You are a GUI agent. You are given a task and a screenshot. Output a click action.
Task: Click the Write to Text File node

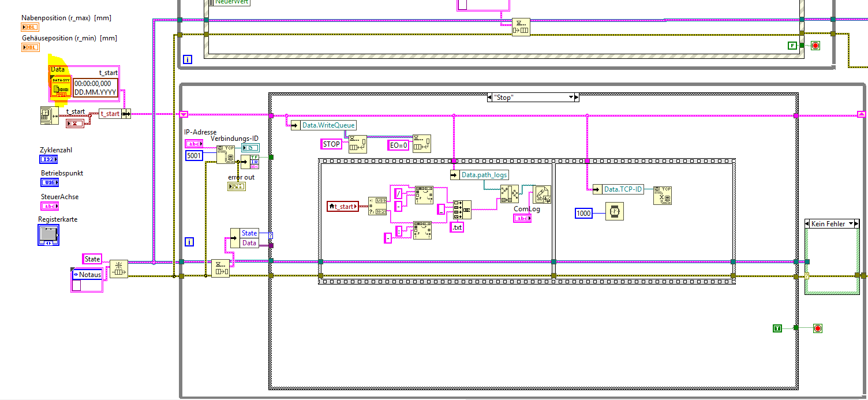click(543, 195)
